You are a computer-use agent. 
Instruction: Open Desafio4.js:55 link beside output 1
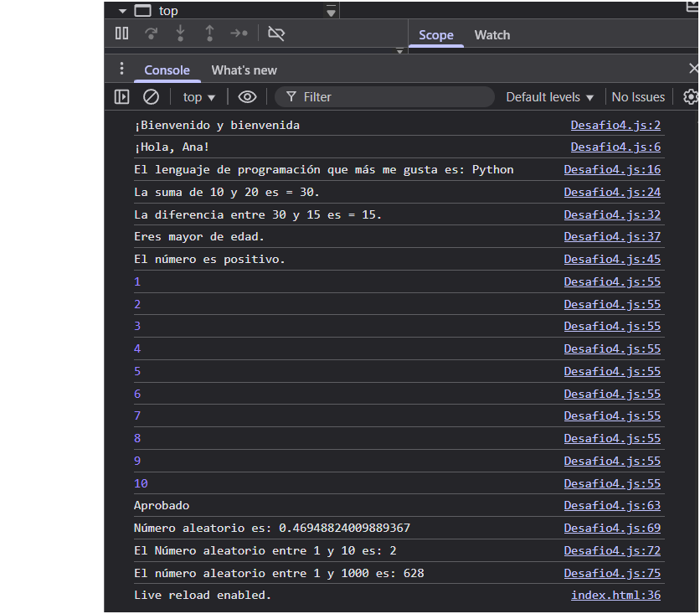pos(612,282)
